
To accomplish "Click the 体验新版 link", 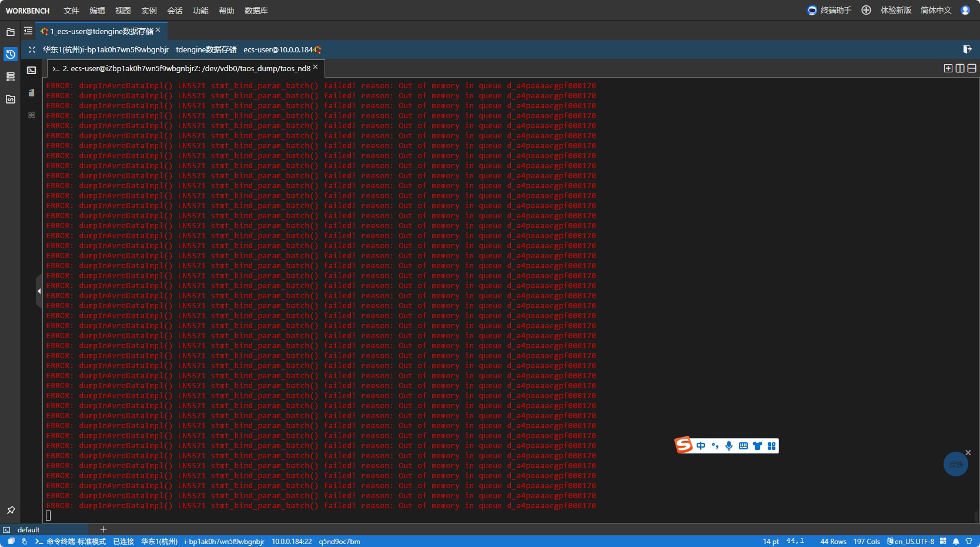I will [895, 10].
